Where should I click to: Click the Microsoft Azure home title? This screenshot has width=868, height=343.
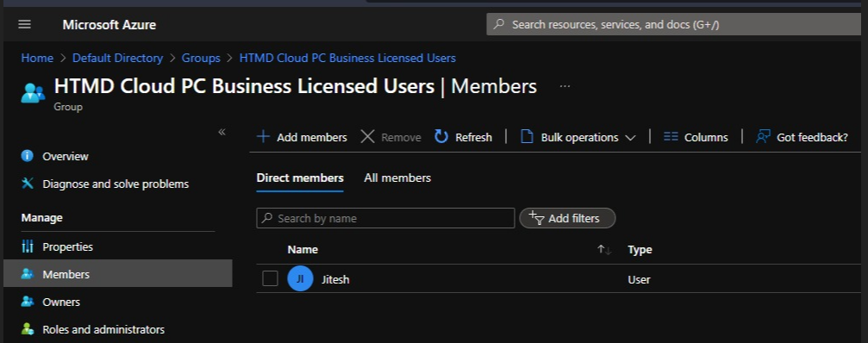coord(109,25)
